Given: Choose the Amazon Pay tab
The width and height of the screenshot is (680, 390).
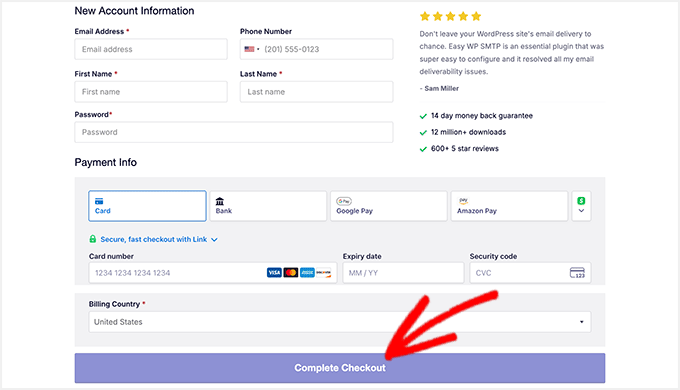Looking at the screenshot, I should [x=509, y=206].
